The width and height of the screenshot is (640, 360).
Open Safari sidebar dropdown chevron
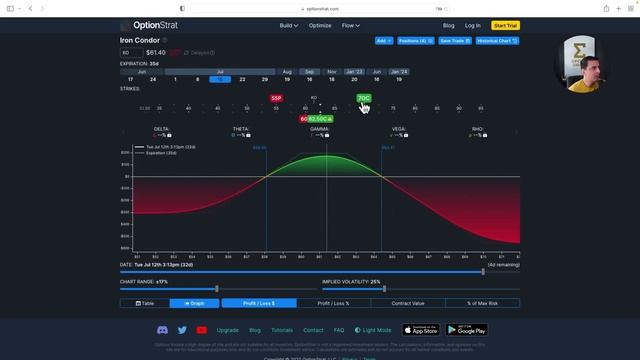pos(19,9)
